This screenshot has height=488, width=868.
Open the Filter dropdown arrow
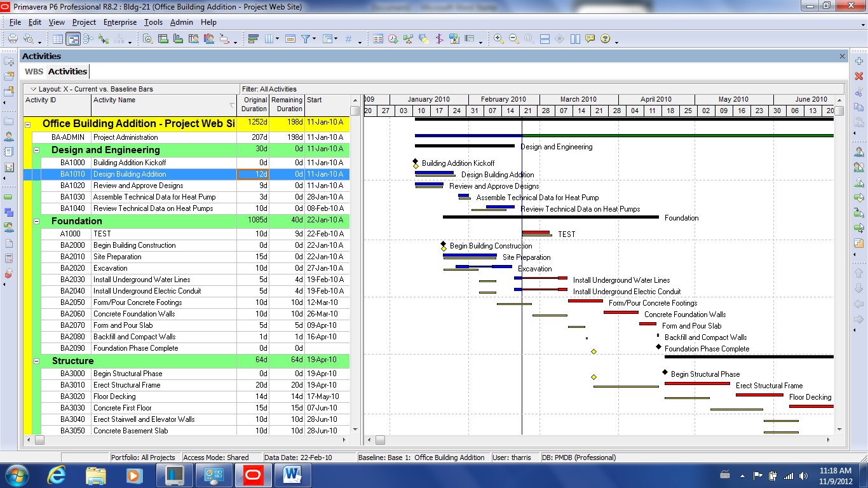click(314, 39)
